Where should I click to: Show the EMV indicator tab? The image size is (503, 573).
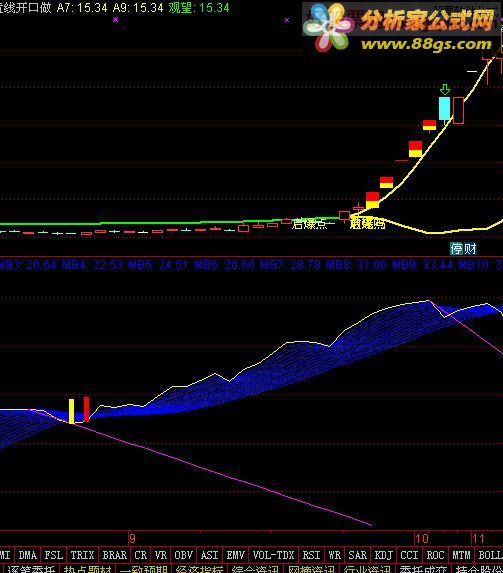click(x=235, y=555)
